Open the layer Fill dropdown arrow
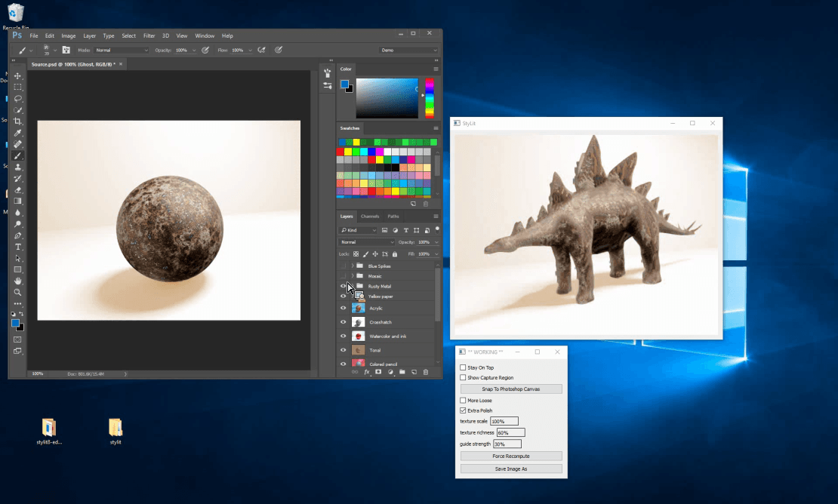The image size is (838, 504). (436, 254)
